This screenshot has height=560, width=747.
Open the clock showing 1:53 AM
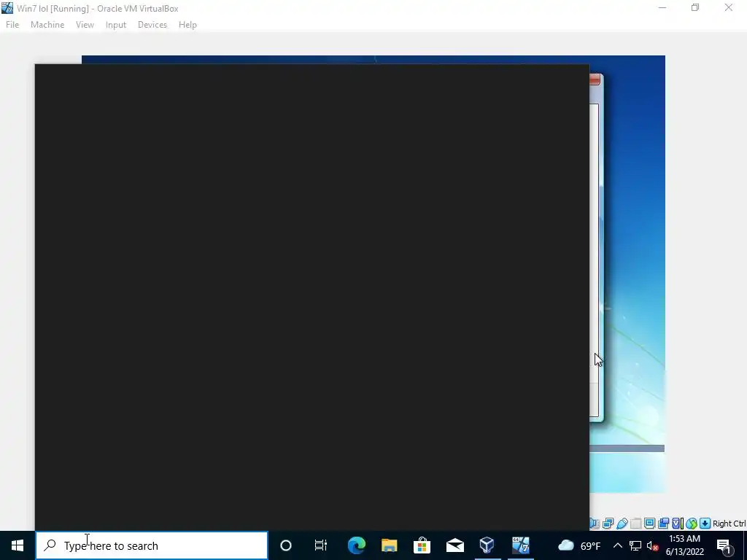(684, 545)
